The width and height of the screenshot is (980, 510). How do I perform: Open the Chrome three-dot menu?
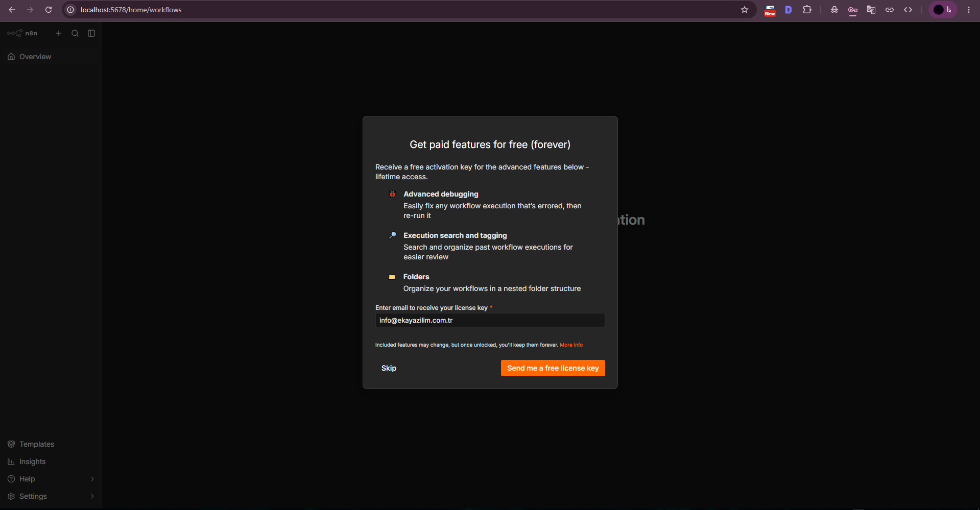969,10
